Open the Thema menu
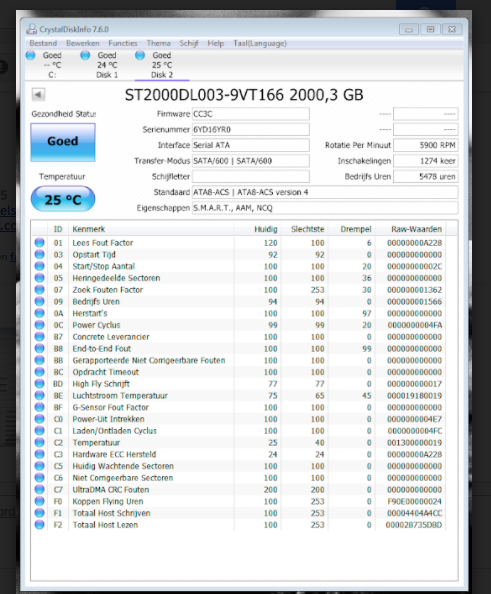 tap(158, 43)
